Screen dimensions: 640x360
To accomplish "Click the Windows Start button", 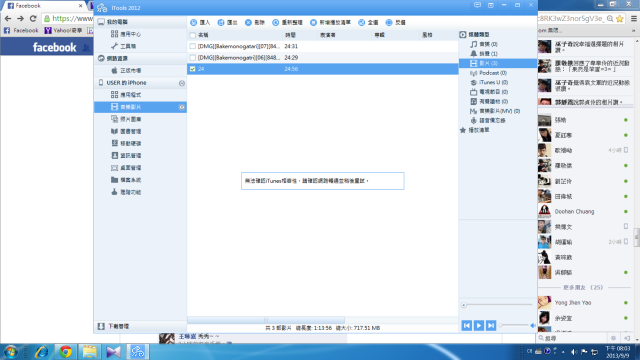I will click(10, 352).
